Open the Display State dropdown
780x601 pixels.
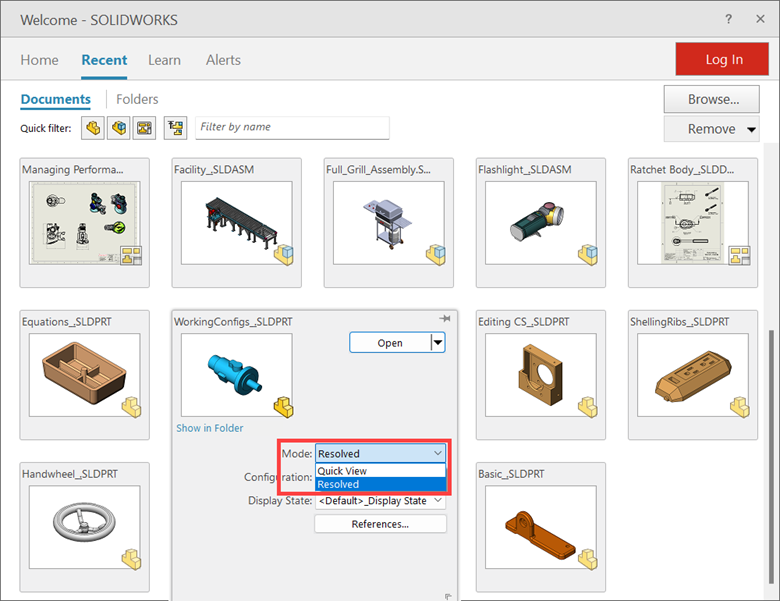click(381, 501)
